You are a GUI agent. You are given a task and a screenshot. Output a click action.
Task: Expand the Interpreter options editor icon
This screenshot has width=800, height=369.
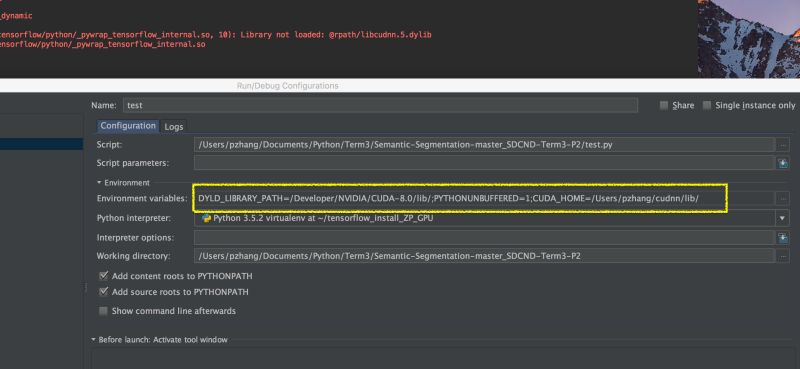(783, 238)
